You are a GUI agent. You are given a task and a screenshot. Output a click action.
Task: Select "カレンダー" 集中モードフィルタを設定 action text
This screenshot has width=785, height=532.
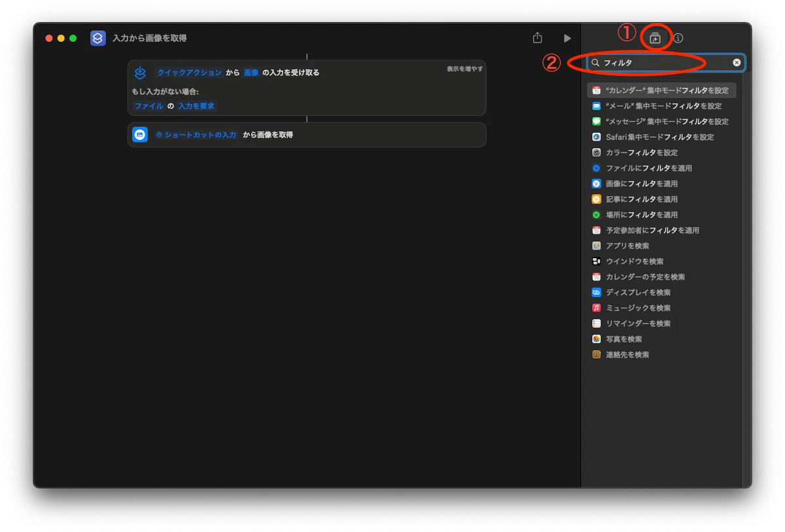[667, 90]
